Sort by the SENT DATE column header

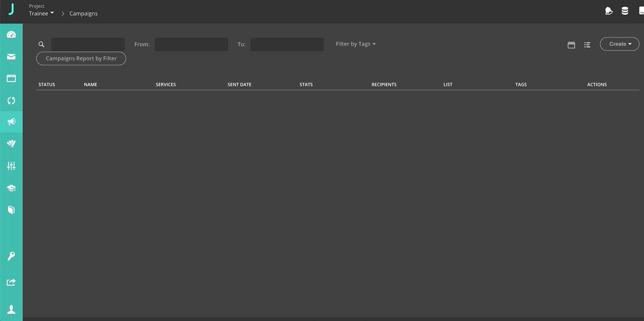coord(239,84)
